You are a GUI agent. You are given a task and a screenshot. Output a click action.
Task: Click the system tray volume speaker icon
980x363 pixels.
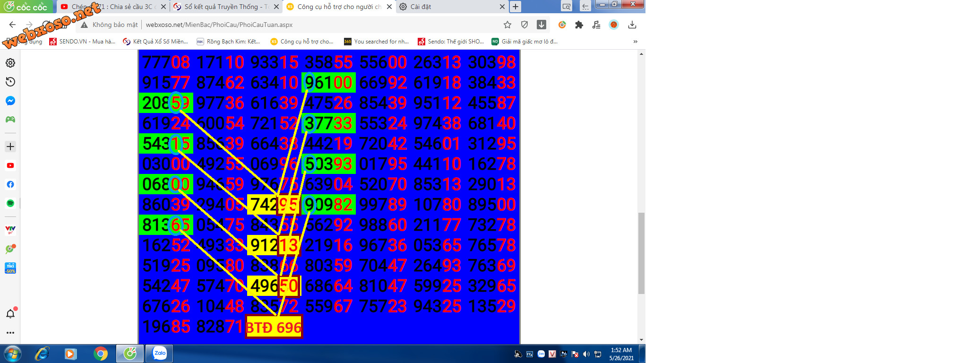(x=586, y=354)
